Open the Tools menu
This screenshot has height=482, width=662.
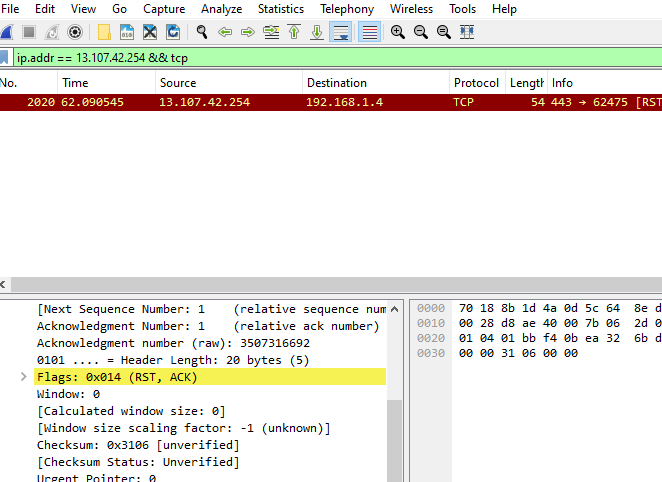point(463,9)
